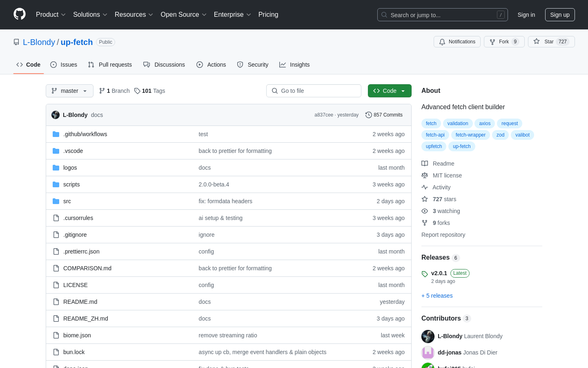Viewport: 588px width, 368px height.
Task: View 857 Commits history
Action: pos(384,115)
